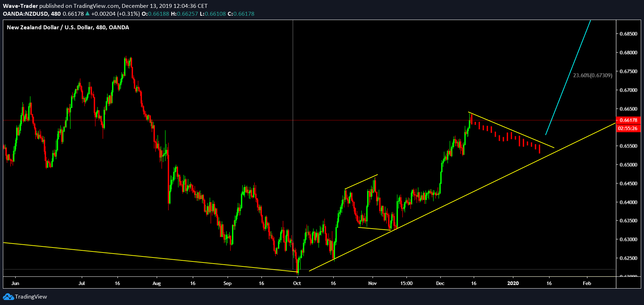This screenshot has width=644, height=305.
Task: Click the Aug date label
Action: coord(157,283)
